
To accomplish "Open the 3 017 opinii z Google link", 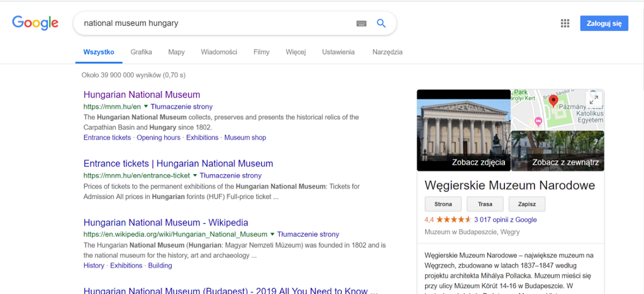I will click(x=505, y=219).
